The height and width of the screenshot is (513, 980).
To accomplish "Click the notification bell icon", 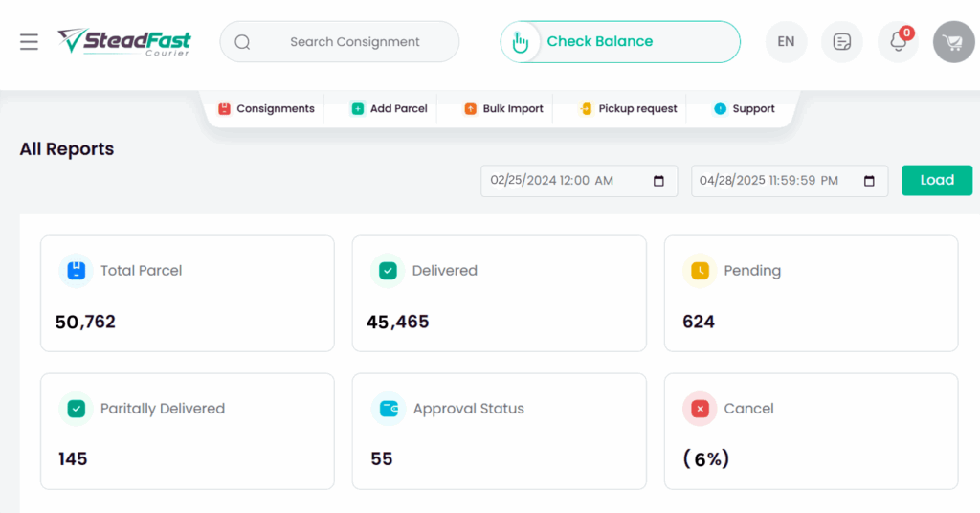I will (x=898, y=42).
